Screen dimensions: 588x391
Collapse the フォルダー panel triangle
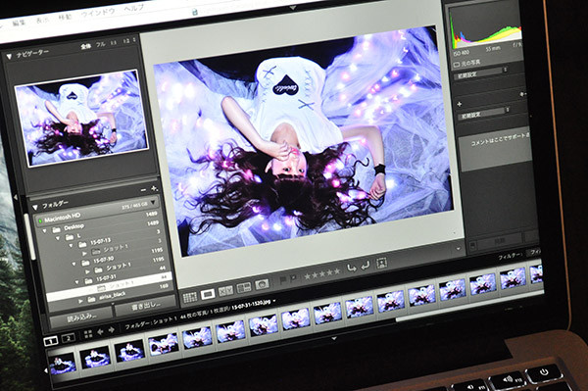(x=35, y=207)
